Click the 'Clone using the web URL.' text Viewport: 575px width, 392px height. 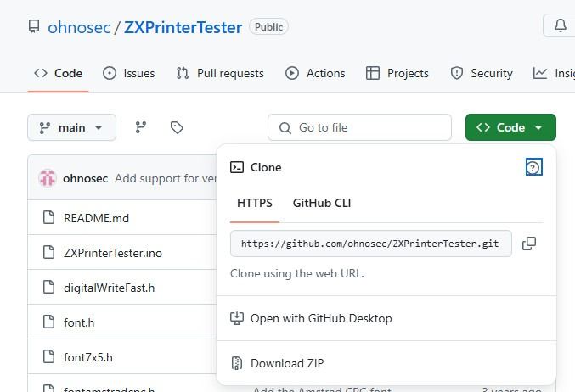coord(297,274)
